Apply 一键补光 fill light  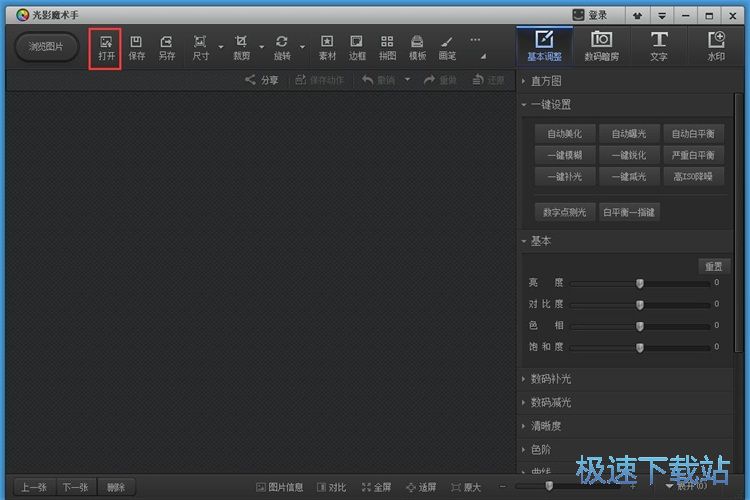click(564, 177)
